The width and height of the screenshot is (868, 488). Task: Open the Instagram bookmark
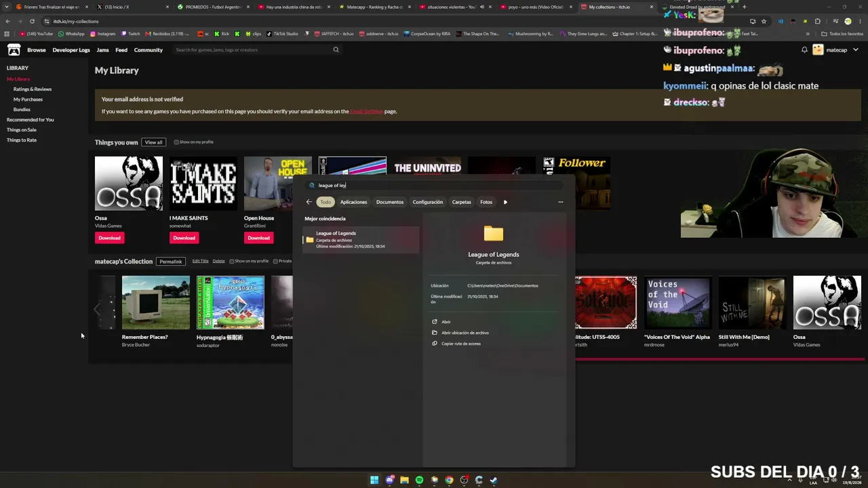[x=102, y=34]
